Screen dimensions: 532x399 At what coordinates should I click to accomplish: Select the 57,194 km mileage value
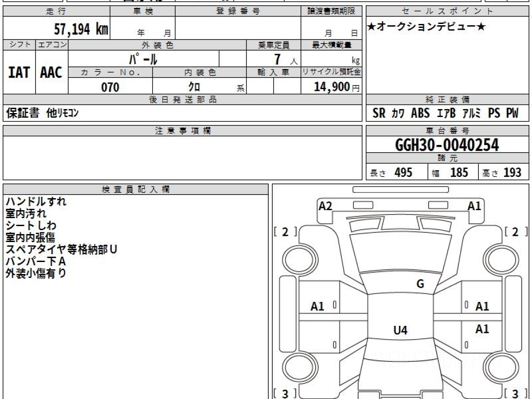[81, 29]
